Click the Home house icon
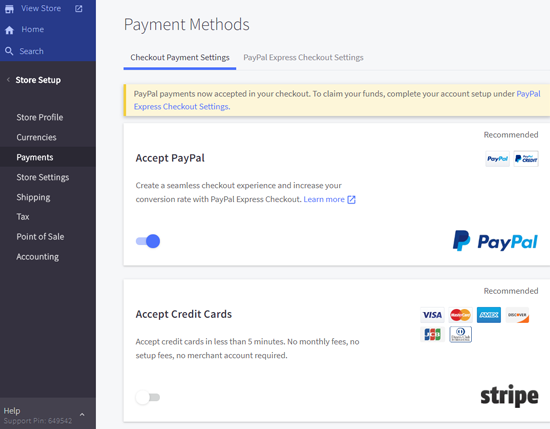Viewport: 550px width, 429px height. (x=9, y=30)
